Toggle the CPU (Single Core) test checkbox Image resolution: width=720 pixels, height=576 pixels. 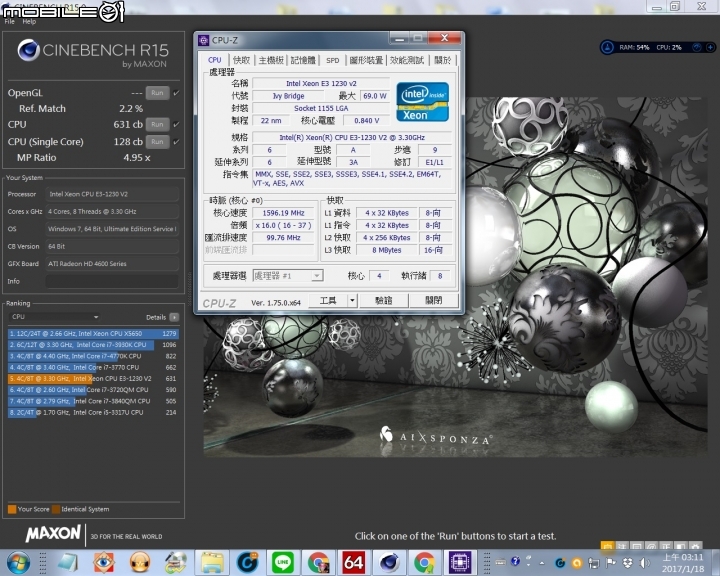click(176, 142)
